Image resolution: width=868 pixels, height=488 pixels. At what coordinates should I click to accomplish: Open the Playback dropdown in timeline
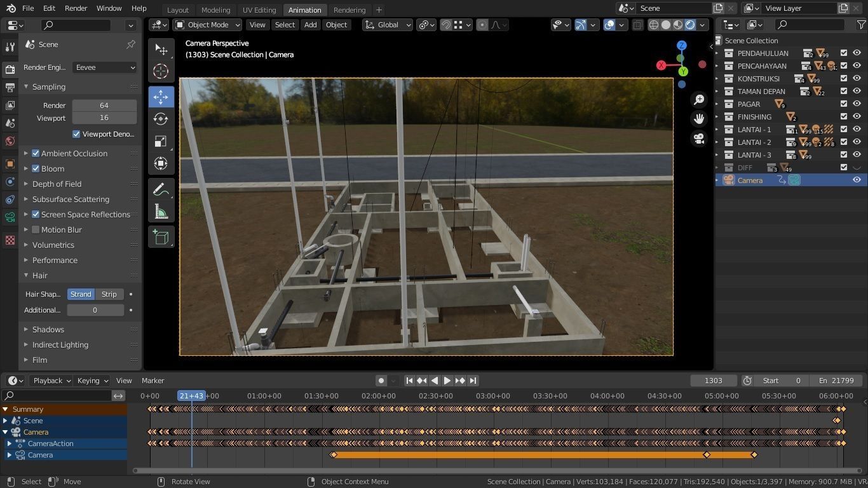pyautogui.click(x=52, y=381)
